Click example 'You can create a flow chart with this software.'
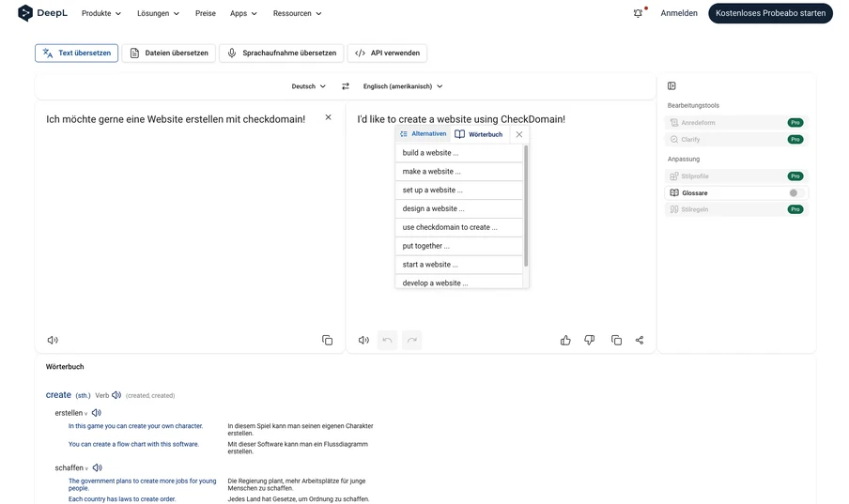Viewport: 849px width, 504px height. 133,444
